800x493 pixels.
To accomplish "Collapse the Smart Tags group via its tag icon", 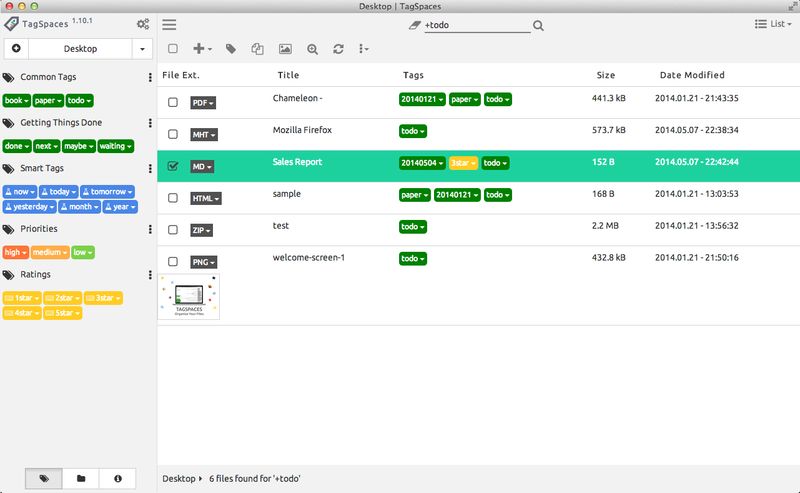I will click(8, 169).
